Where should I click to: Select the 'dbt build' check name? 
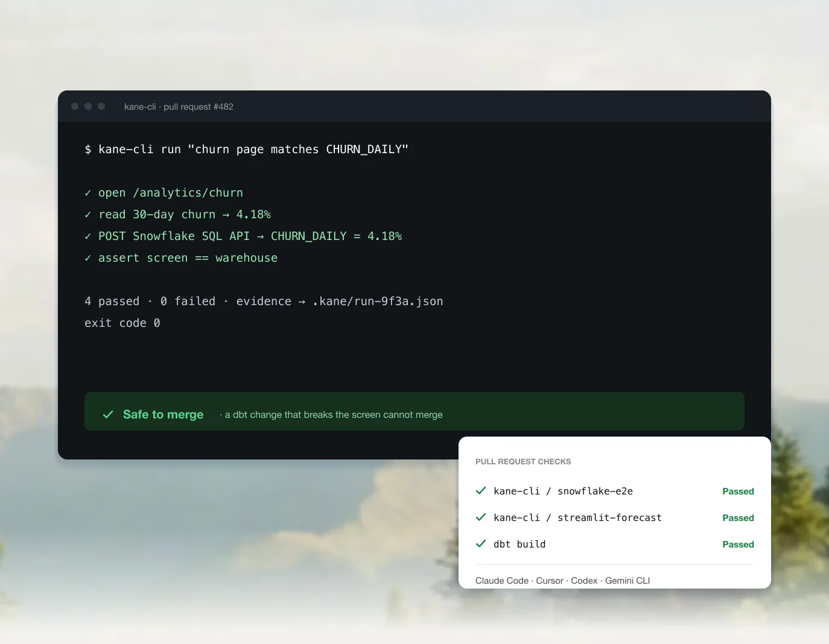[519, 544]
